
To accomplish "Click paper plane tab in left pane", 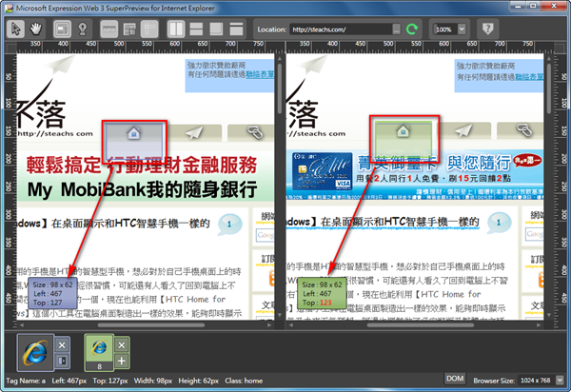I will pyautogui.click(x=194, y=133).
